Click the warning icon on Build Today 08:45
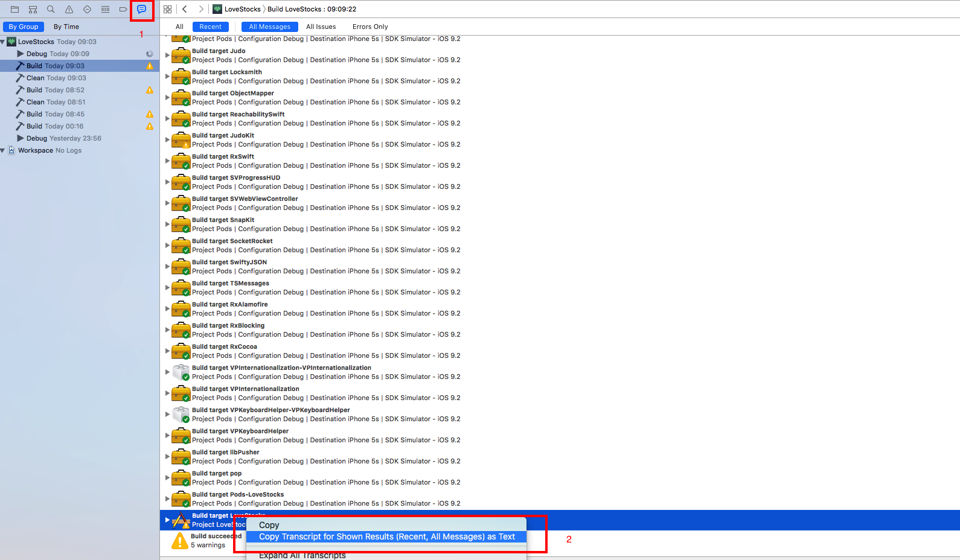The image size is (960, 560). 150,114
